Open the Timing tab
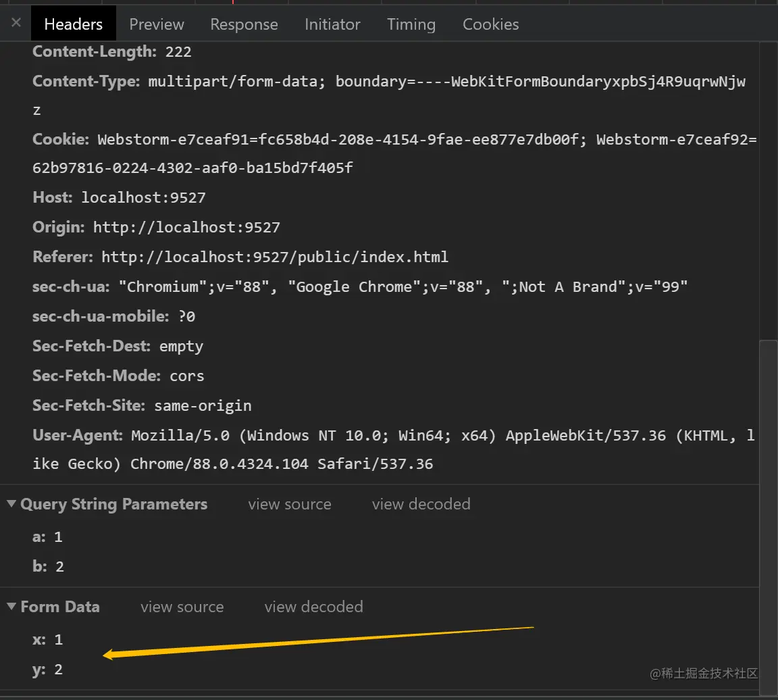This screenshot has height=700, width=778. 411,24
